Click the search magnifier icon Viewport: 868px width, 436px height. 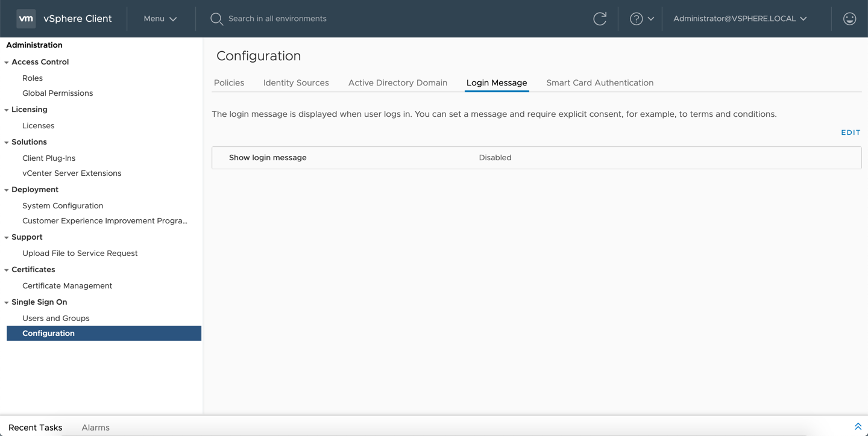point(216,19)
